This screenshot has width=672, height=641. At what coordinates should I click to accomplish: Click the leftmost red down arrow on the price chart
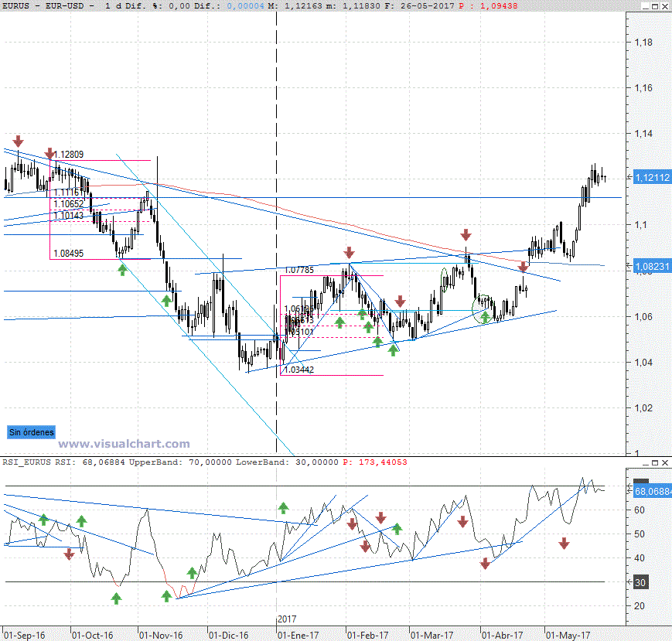point(19,141)
